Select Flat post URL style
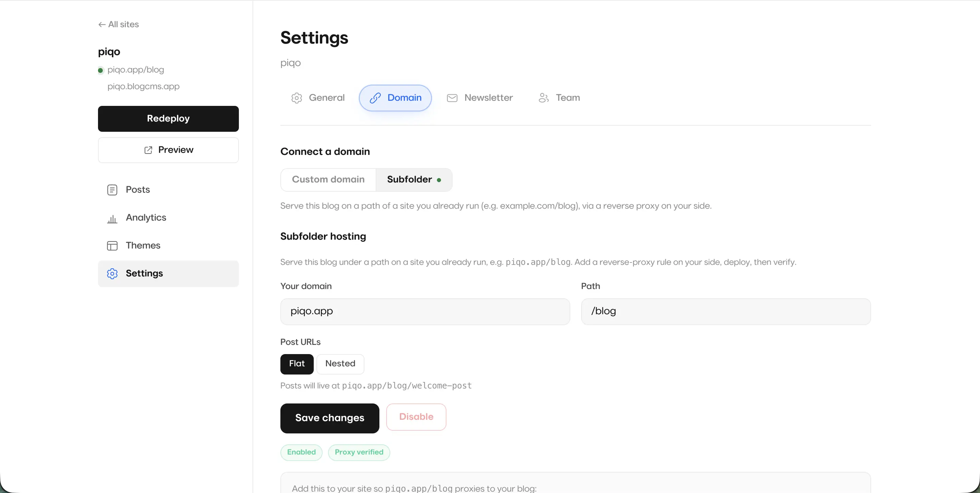The height and width of the screenshot is (493, 980). click(x=297, y=364)
